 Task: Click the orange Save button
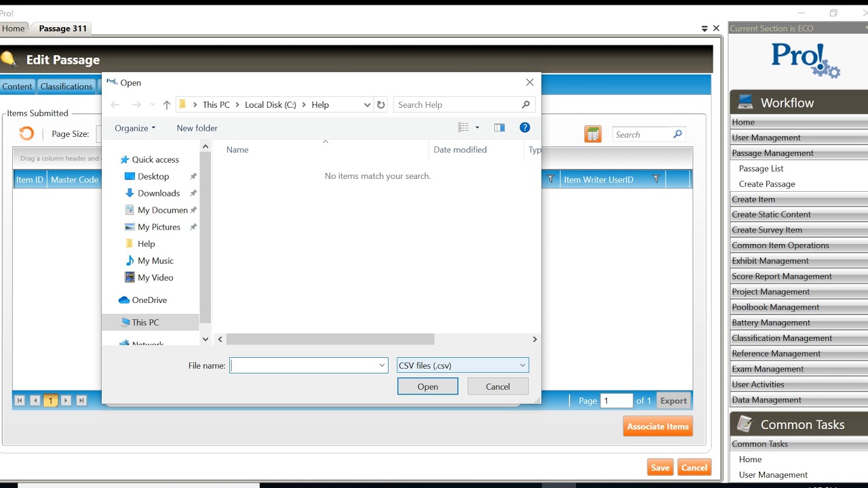[660, 468]
